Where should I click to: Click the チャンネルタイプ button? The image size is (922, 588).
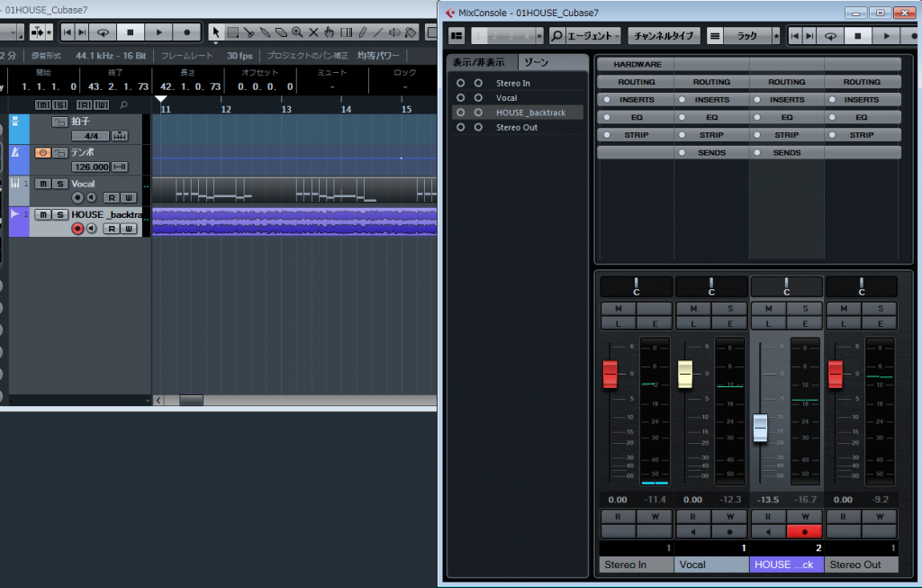pos(664,36)
